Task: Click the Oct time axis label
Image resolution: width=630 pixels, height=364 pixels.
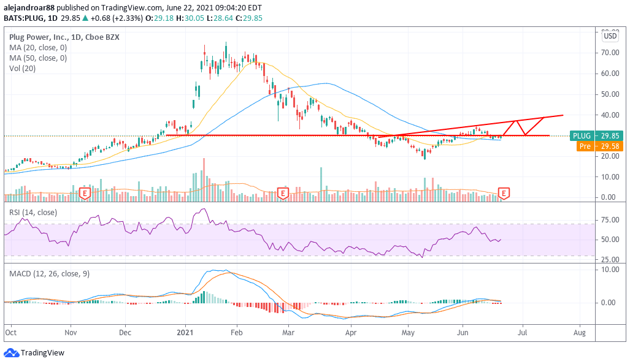Action: [x=11, y=333]
